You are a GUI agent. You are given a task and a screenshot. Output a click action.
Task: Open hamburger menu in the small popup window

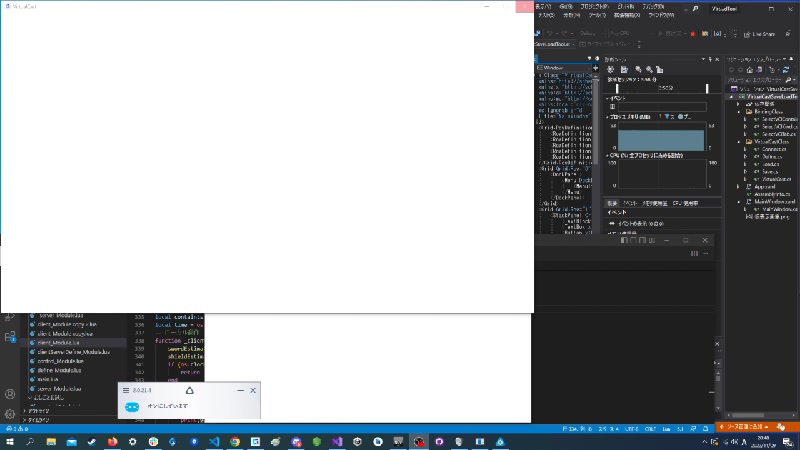[x=126, y=390]
